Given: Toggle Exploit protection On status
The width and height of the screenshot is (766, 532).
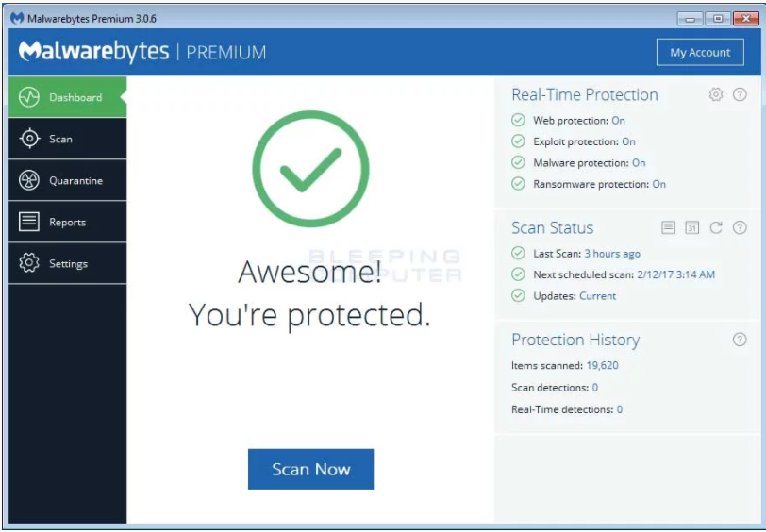Looking at the screenshot, I should (628, 141).
